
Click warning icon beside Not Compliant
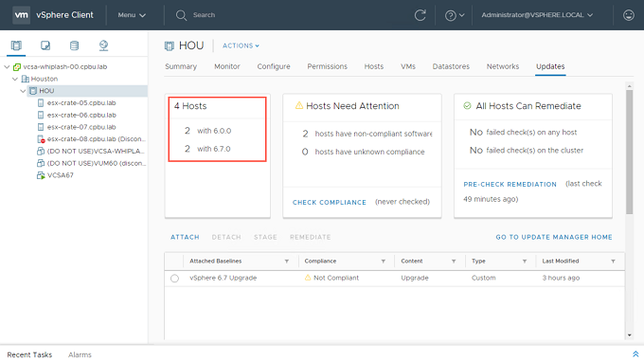coord(308,278)
